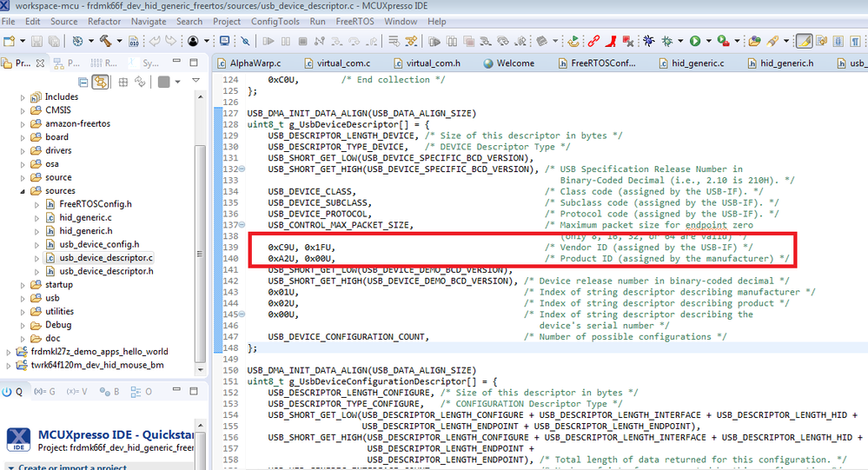Open dropdown next to New icon
The width and height of the screenshot is (868, 470).
point(22,41)
